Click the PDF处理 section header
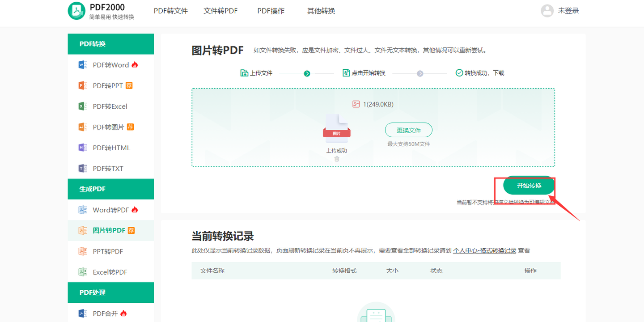This screenshot has width=644, height=322. pos(111,292)
